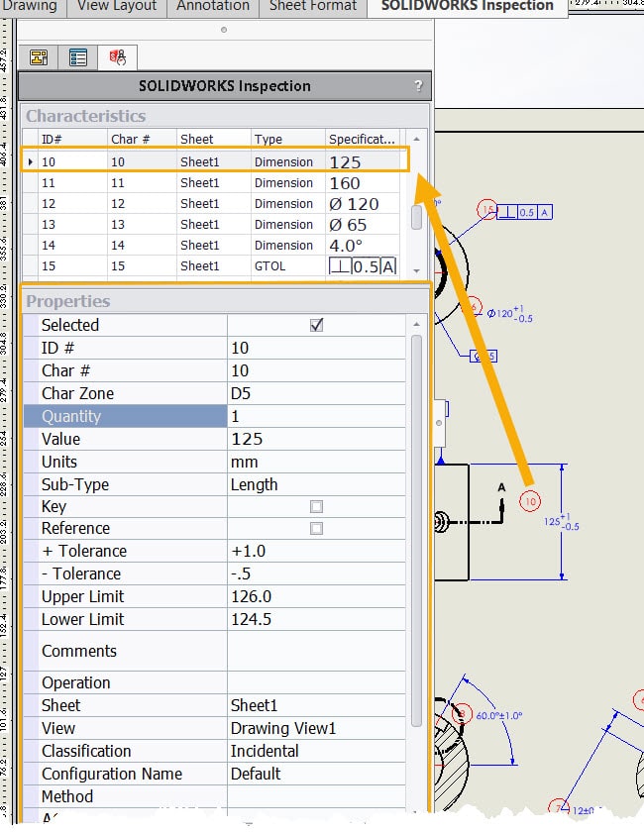Open the Sheet Format tab
The image size is (644, 833).
pyautogui.click(x=313, y=6)
